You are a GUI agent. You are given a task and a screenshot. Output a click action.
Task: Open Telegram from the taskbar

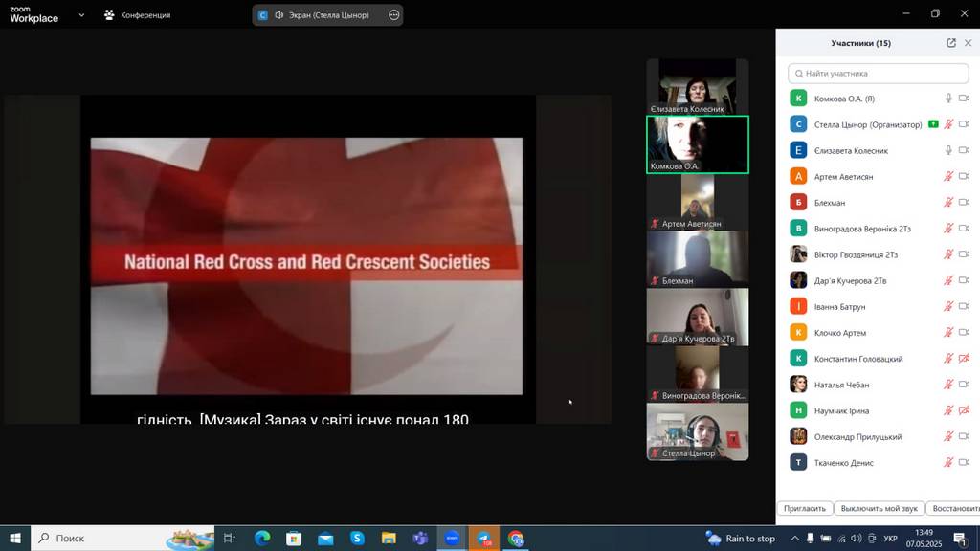(483, 538)
